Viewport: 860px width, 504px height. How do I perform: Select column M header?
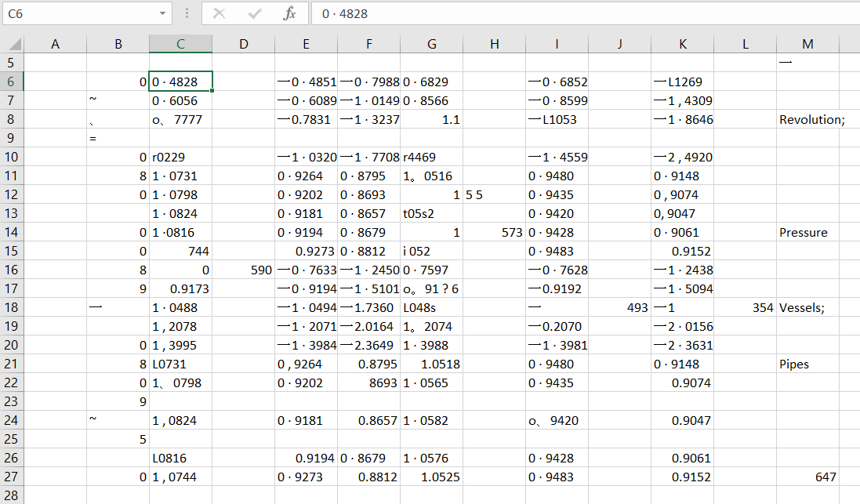tap(808, 45)
